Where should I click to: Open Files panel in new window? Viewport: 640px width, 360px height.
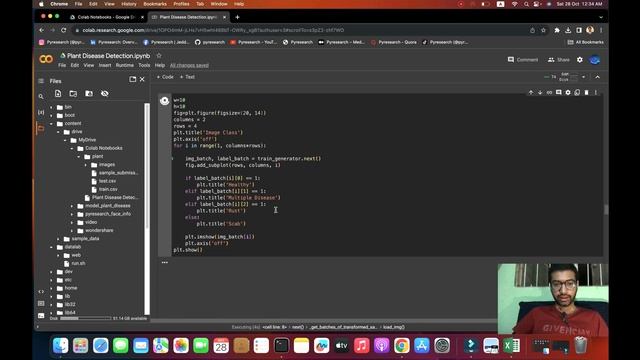tap(133, 79)
